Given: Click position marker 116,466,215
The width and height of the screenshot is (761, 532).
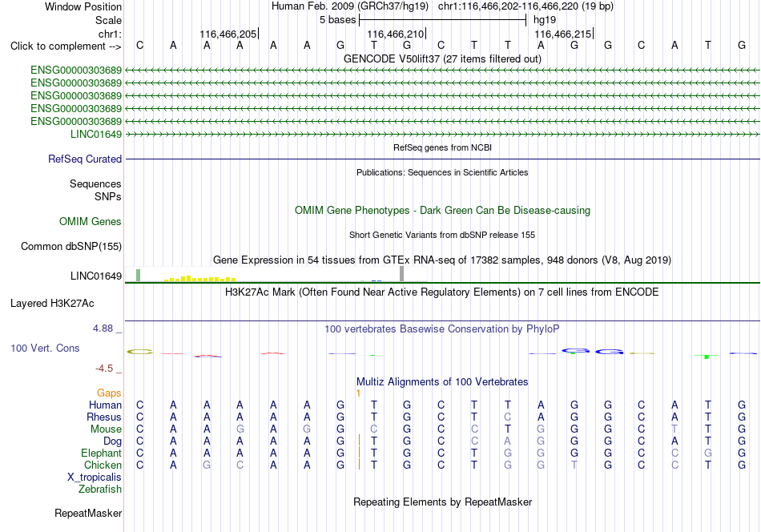Looking at the screenshot, I should click(563, 34).
